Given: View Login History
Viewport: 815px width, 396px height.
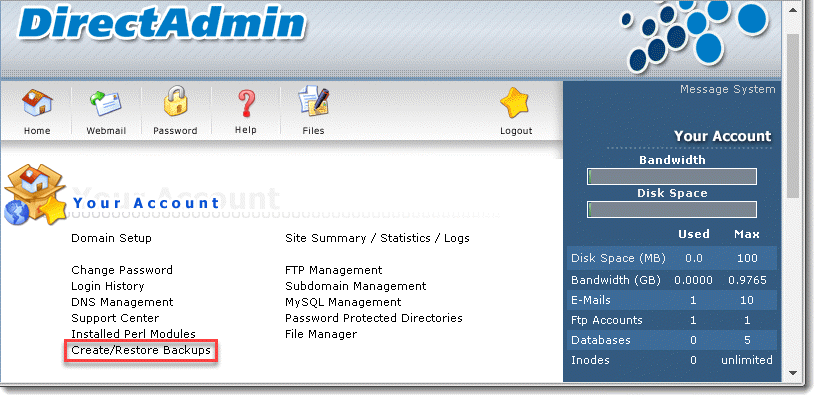Looking at the screenshot, I should pos(108,286).
